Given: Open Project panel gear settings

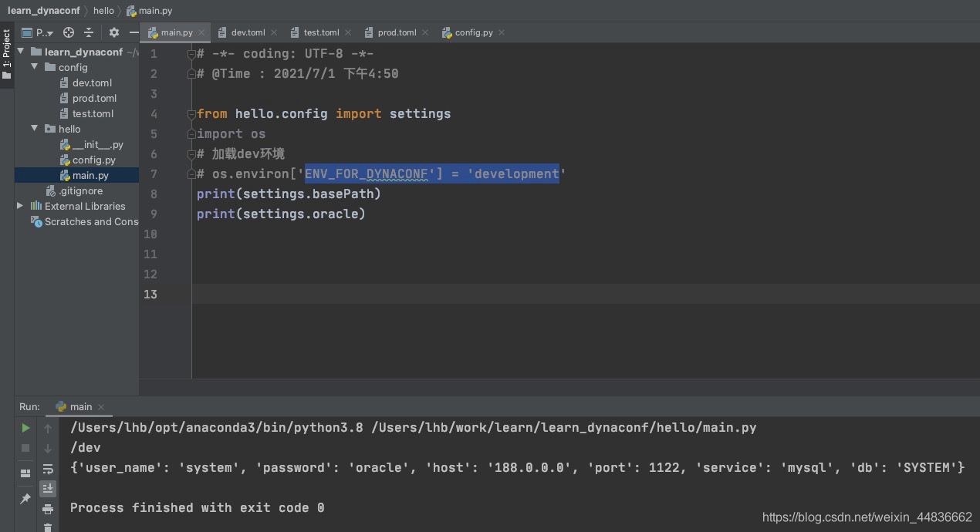Looking at the screenshot, I should point(114,32).
